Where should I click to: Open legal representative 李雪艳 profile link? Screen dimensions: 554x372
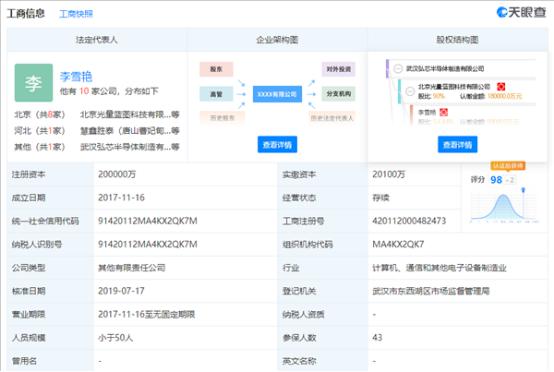[76, 76]
